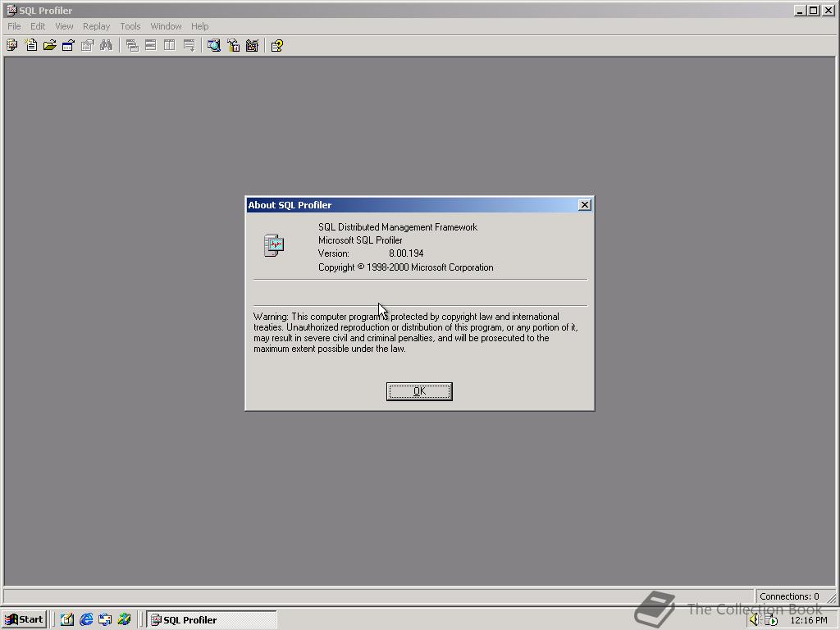Launch Internet Explorer from quick launch
This screenshot has width=840, height=630.
coord(85,619)
